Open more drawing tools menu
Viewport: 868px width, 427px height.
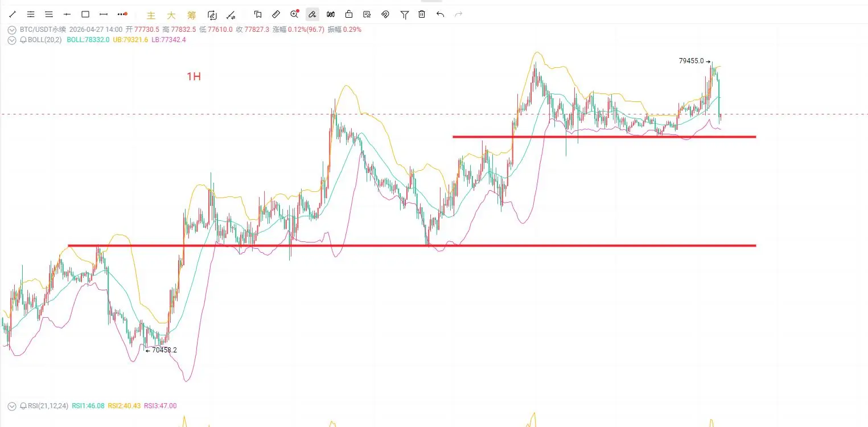(x=122, y=14)
